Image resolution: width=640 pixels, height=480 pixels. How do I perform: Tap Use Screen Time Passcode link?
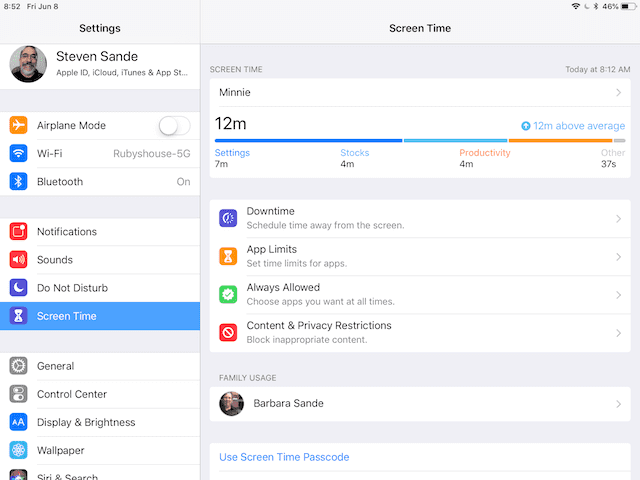pos(284,457)
